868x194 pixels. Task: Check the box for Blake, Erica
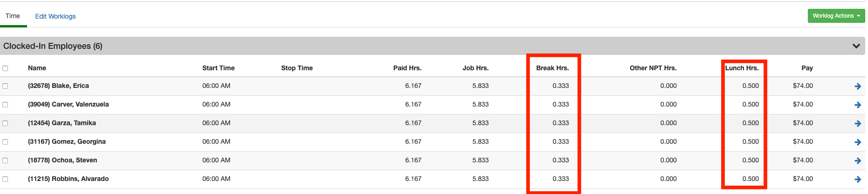(x=5, y=86)
